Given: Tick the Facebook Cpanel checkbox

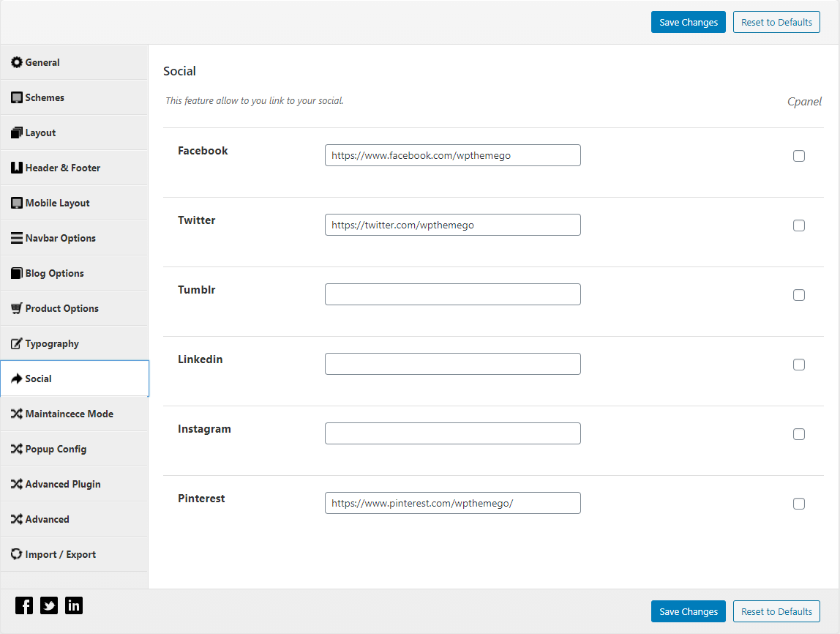Looking at the screenshot, I should [799, 156].
